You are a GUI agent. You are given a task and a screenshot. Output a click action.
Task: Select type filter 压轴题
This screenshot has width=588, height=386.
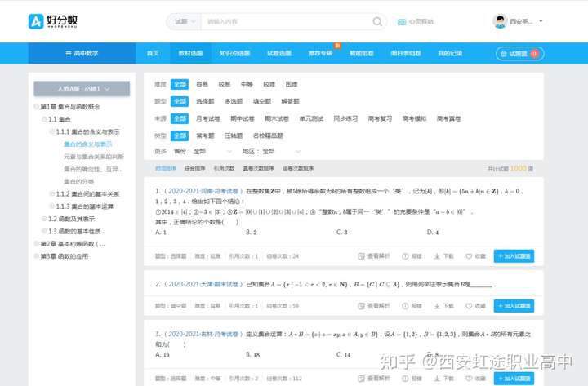(234, 135)
